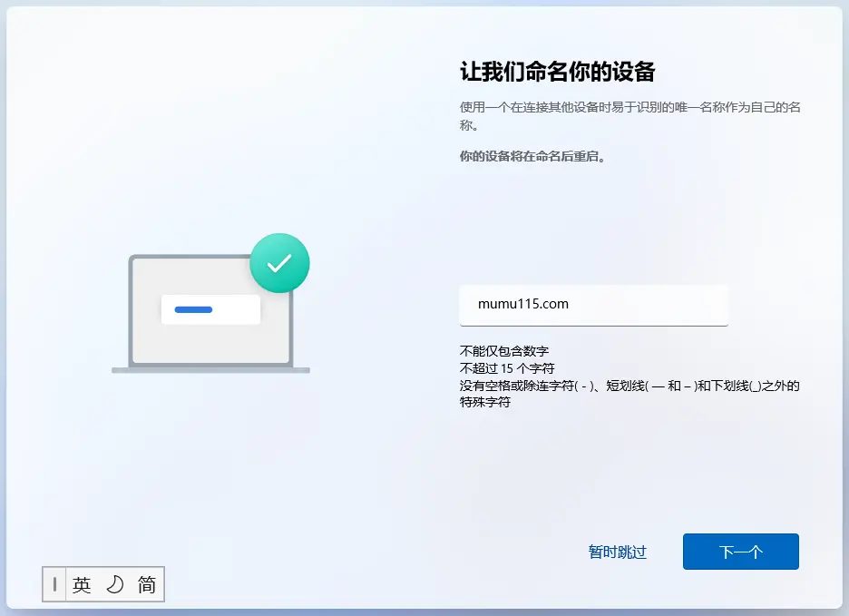This screenshot has height=616, width=849.
Task: Click the IME toolbar drag handle
Action: click(54, 585)
